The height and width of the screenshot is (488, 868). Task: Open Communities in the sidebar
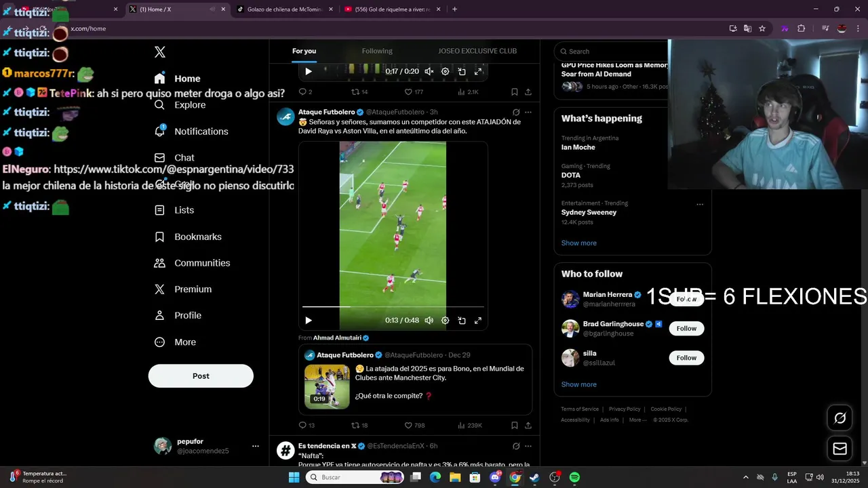193,263
